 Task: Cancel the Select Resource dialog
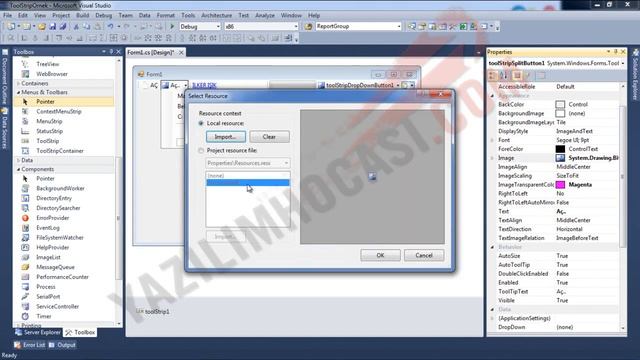(424, 255)
